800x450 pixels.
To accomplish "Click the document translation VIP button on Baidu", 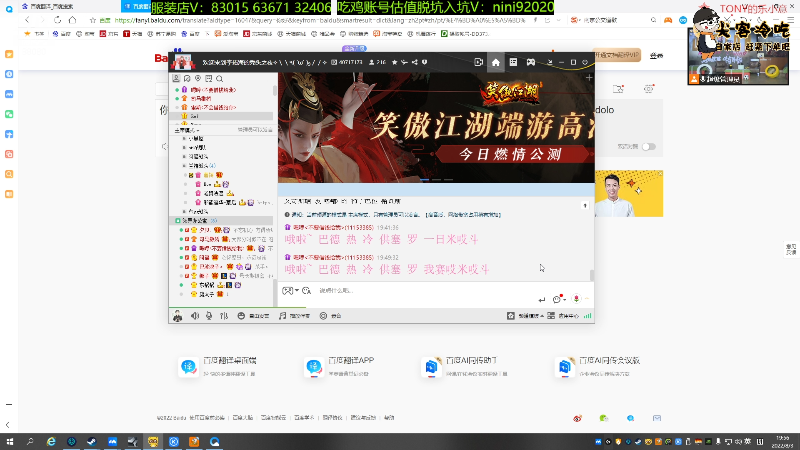I will pos(616,55).
